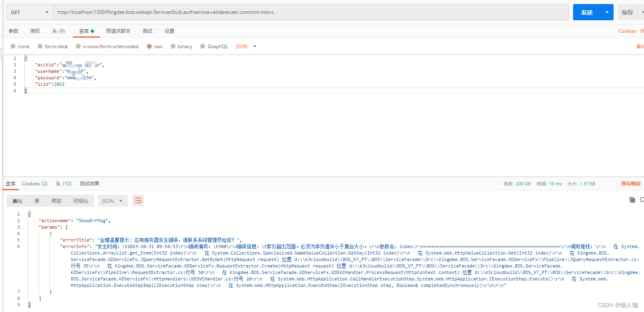
Task: Switch to the 授权 tab
Action: 35,31
